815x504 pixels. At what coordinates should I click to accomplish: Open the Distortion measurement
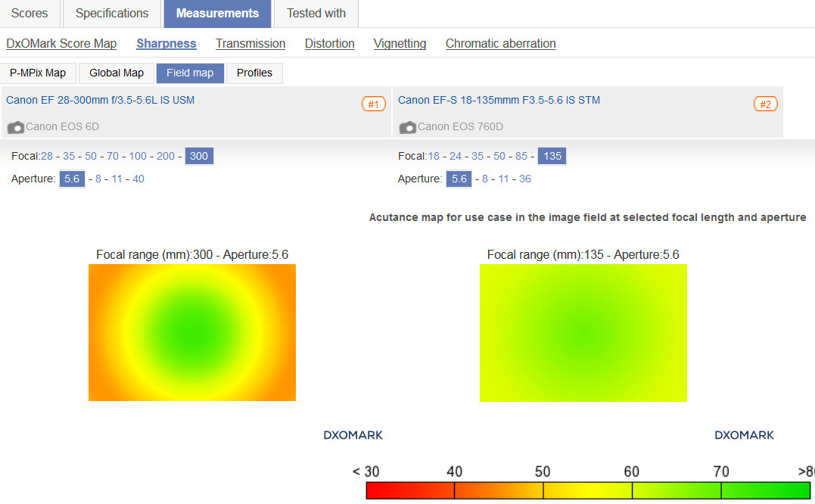pos(329,44)
